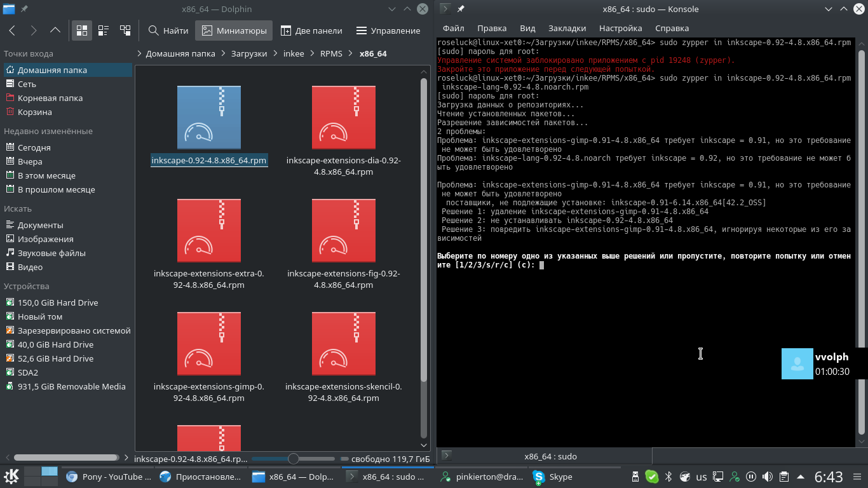Open Konsole Настройка menu
This screenshot has width=868, height=488.
(x=620, y=28)
